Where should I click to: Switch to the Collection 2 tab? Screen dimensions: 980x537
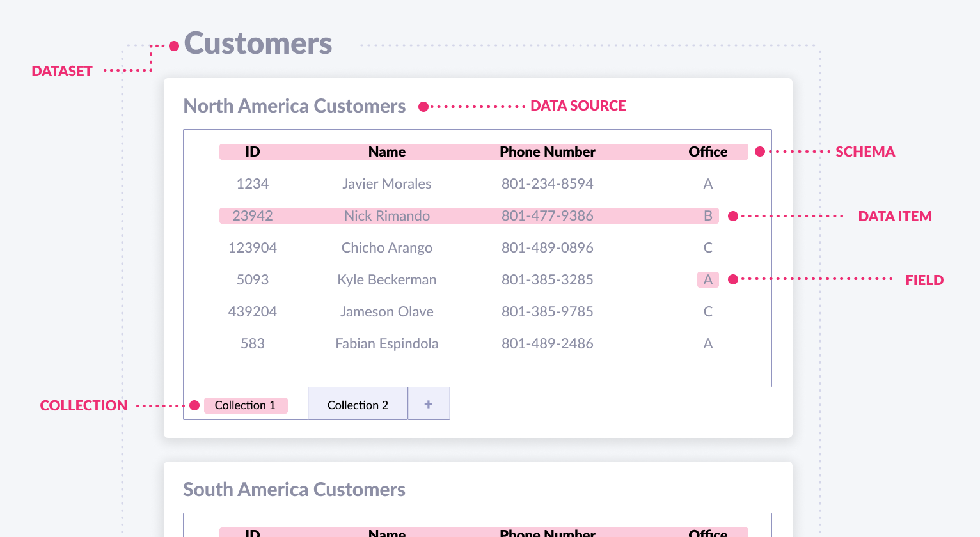358,403
